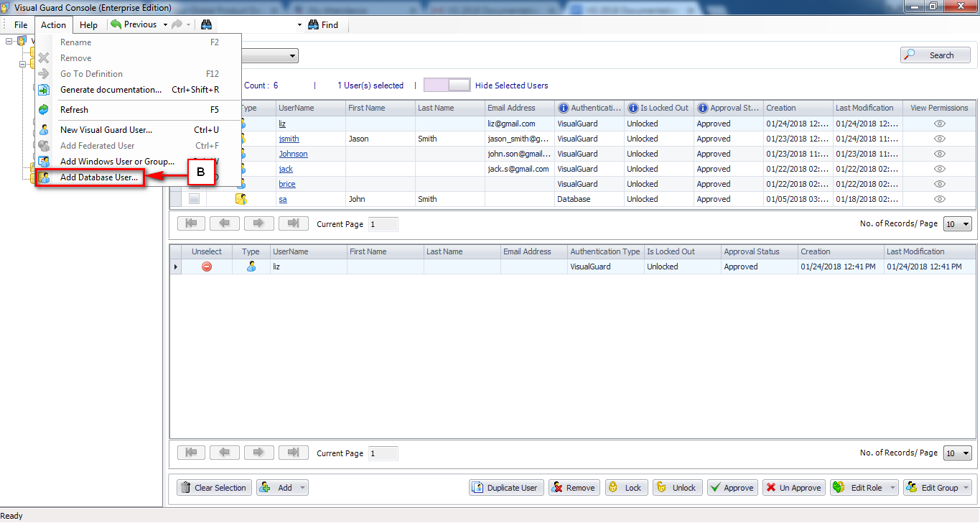Open the Johnson username link
Viewport: 980px width, 523px height.
293,154
